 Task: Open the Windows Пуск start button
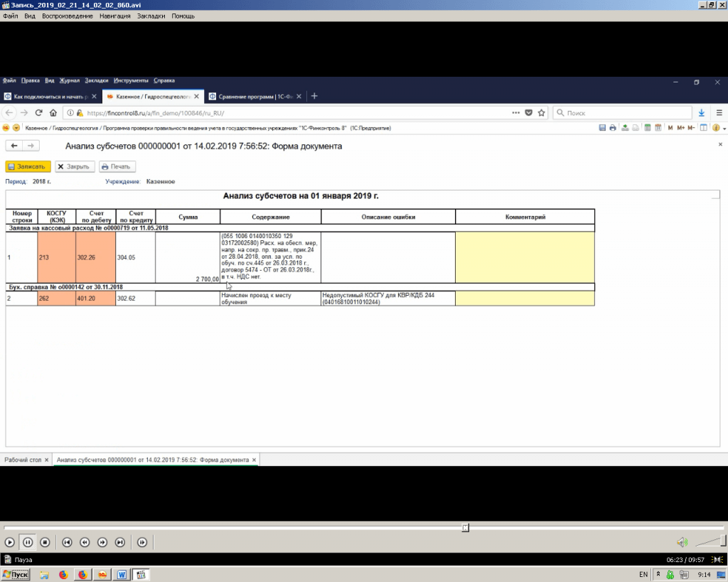coord(16,574)
